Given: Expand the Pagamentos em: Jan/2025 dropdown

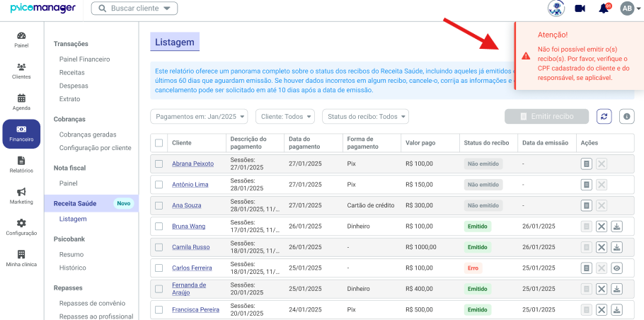Looking at the screenshot, I should point(199,117).
